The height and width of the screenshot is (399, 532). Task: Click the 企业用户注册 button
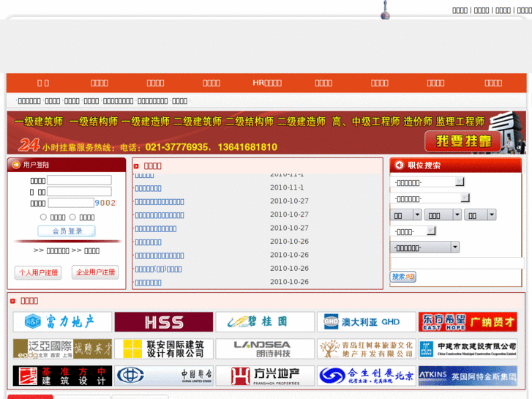pos(95,272)
